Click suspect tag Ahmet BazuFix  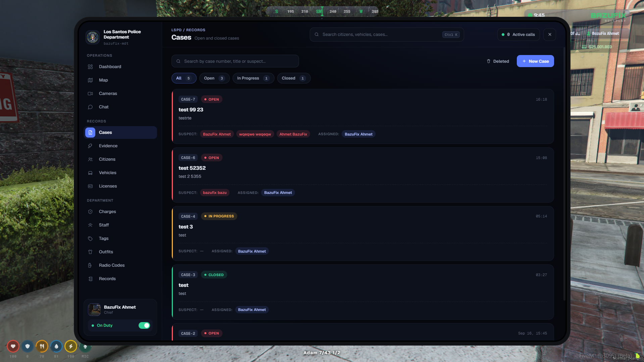pos(293,134)
